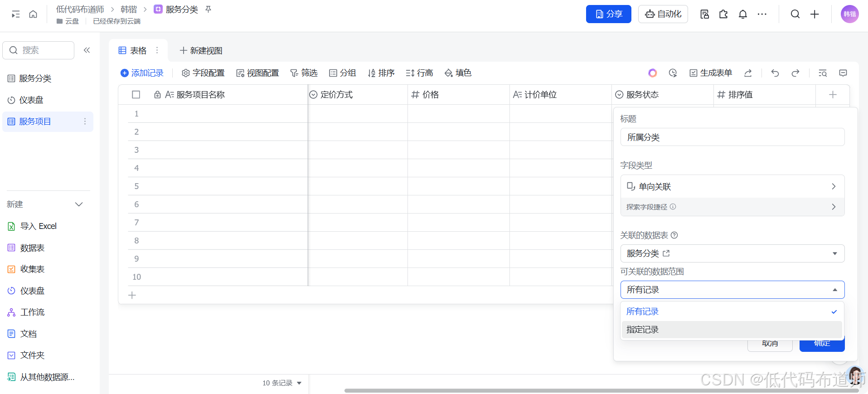Screen dimensions: 868x394
Task: Collapse the left sidebar
Action: [x=87, y=50]
